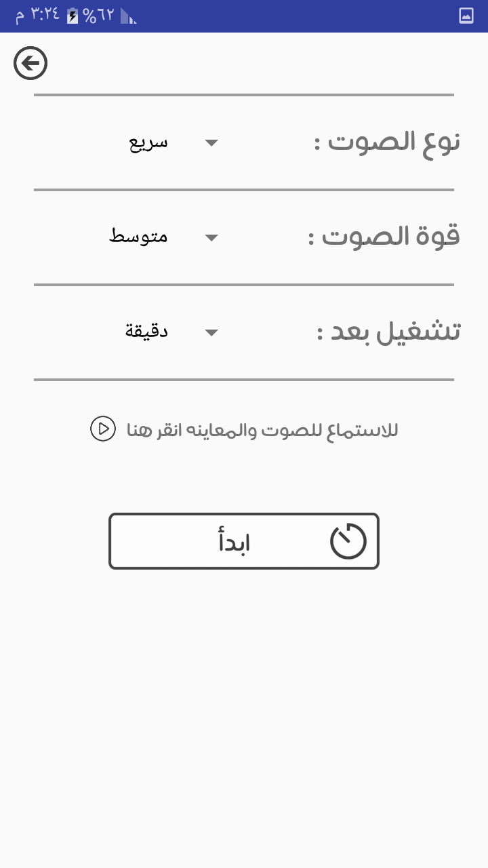The width and height of the screenshot is (488, 868).
Task: Select the دقيقة delay value
Action: [x=146, y=332]
